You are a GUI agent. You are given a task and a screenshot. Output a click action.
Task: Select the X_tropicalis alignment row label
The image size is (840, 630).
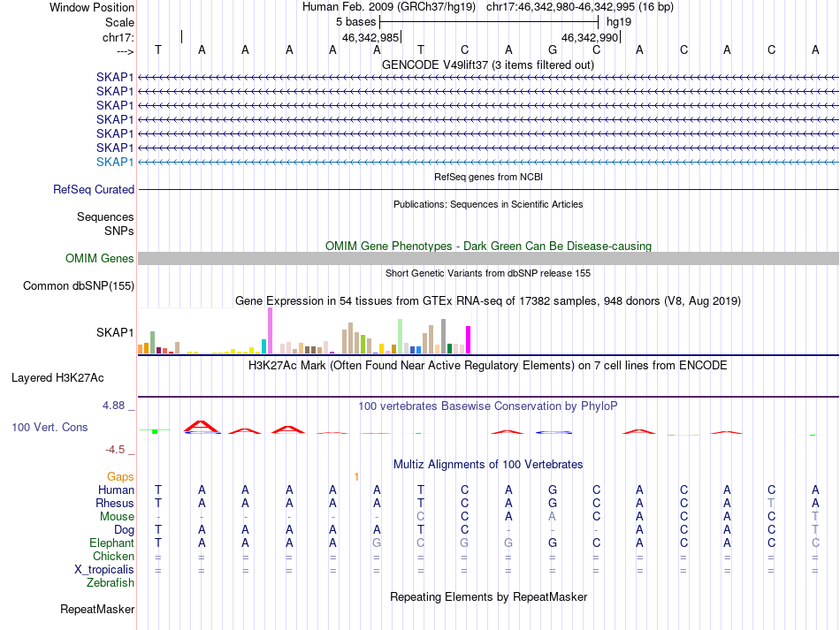(104, 570)
